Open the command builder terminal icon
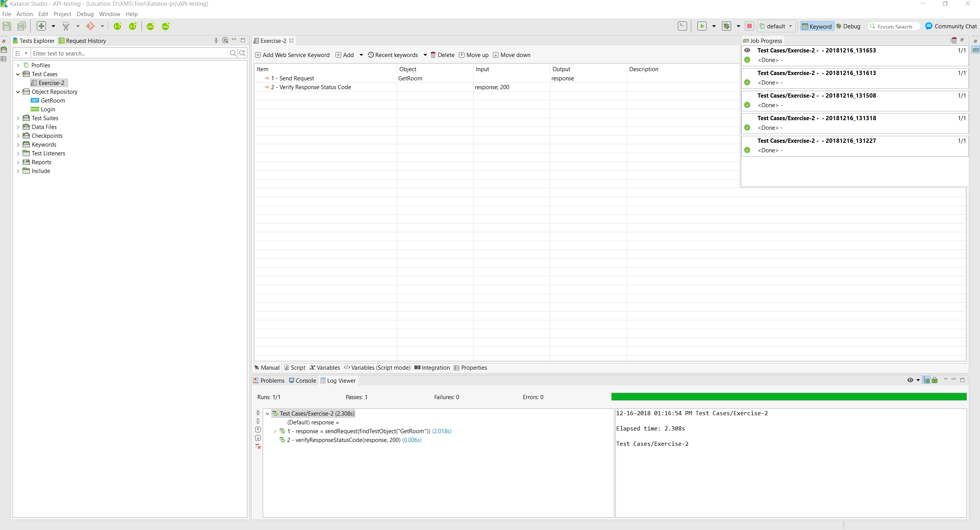The image size is (980, 530). 682,26
